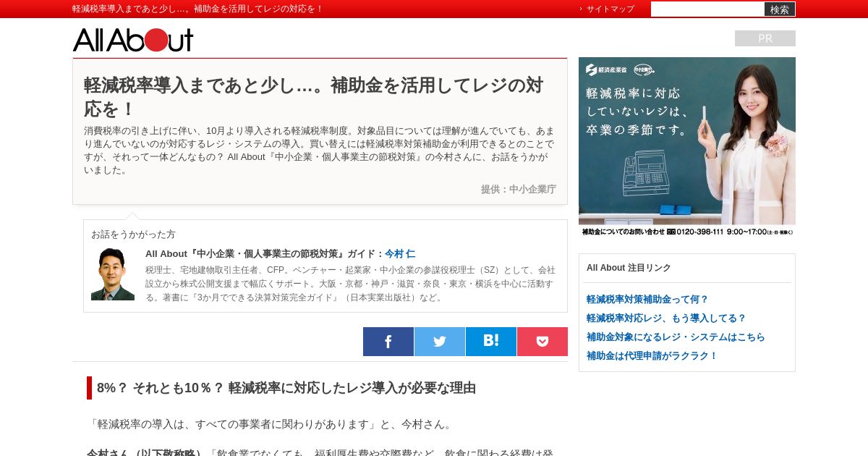Open link 補助金は代理申請がラクラク！
Image resolution: width=868 pixels, height=456 pixels.
pos(652,355)
